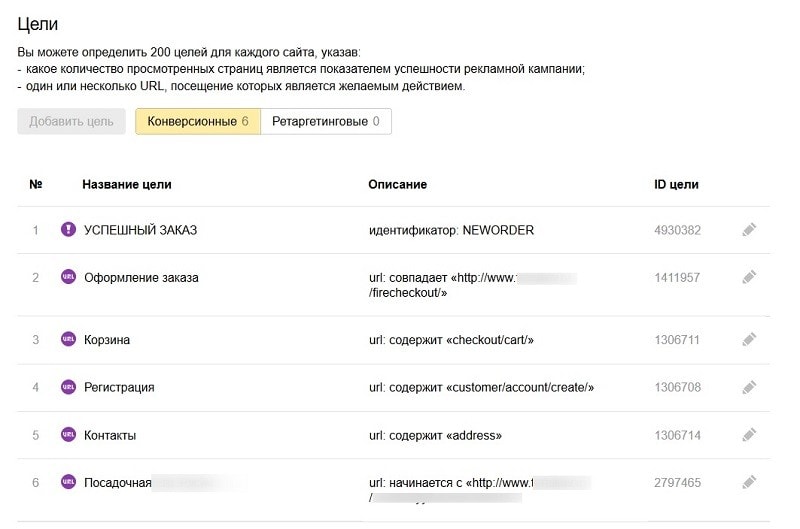Click URL icon next to Оформление заказа
800x529 pixels.
coord(68,277)
